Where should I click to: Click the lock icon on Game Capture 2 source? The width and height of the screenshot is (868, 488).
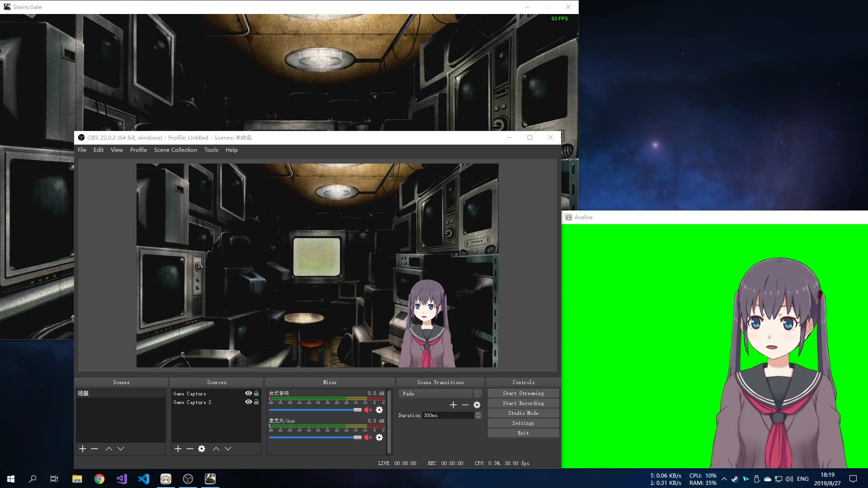click(257, 402)
